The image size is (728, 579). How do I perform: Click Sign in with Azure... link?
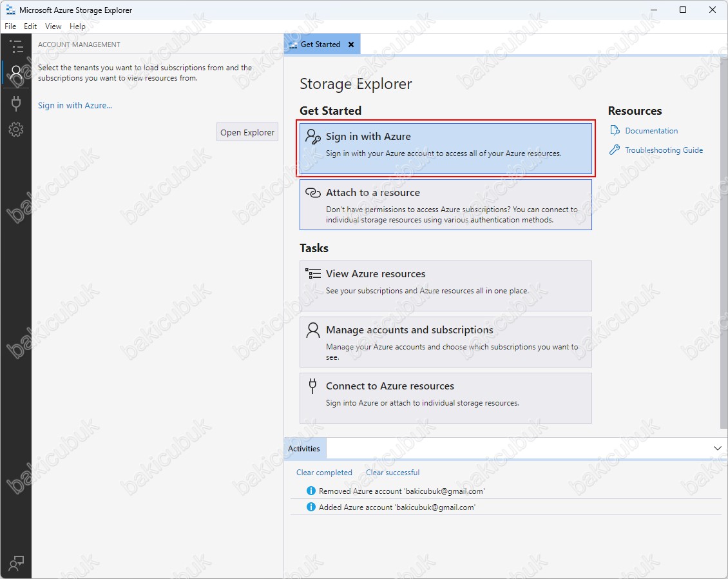tap(75, 106)
